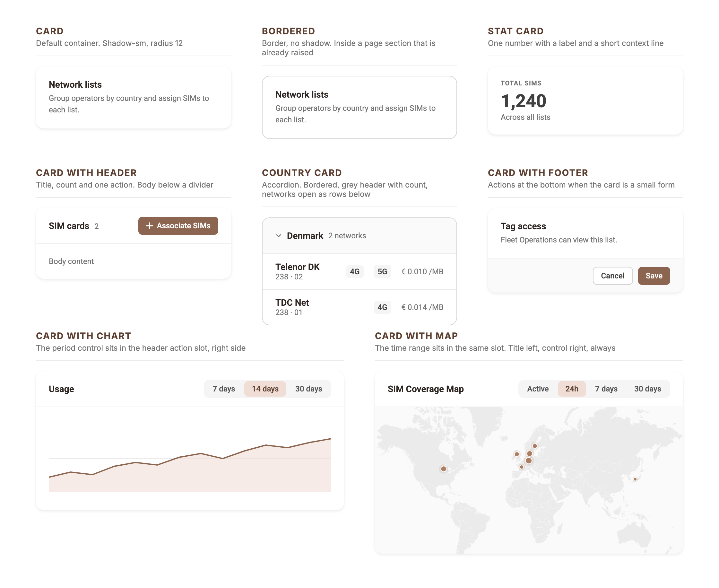The image size is (719, 588).
Task: Click the '238 · 02' network code
Action: (289, 277)
